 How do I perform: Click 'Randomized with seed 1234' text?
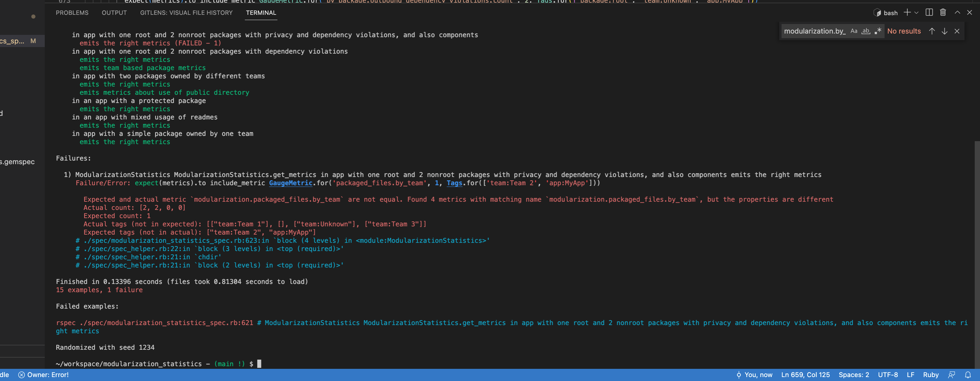pyautogui.click(x=105, y=347)
